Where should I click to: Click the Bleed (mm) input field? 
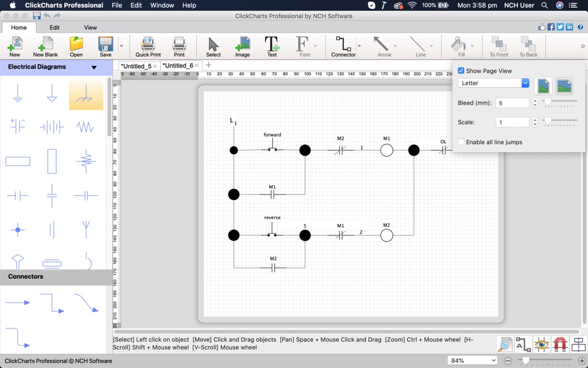pos(512,103)
